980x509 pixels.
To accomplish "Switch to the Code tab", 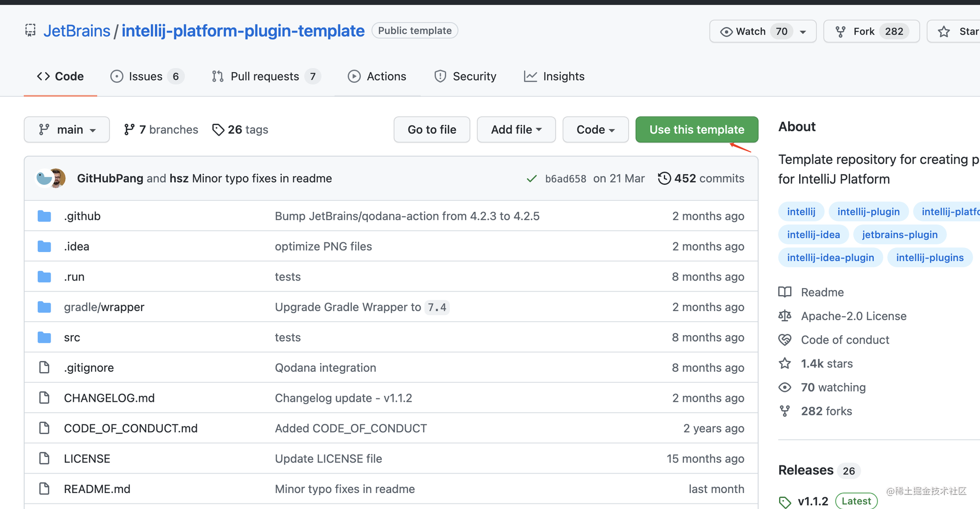I will click(x=60, y=76).
